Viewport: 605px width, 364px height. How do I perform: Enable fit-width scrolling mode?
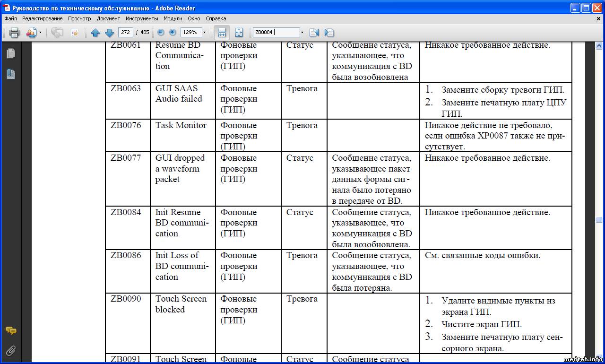(x=222, y=33)
